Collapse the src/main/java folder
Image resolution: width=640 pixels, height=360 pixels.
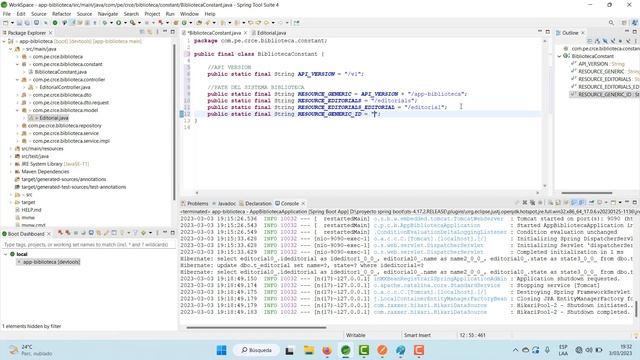coord(11,49)
